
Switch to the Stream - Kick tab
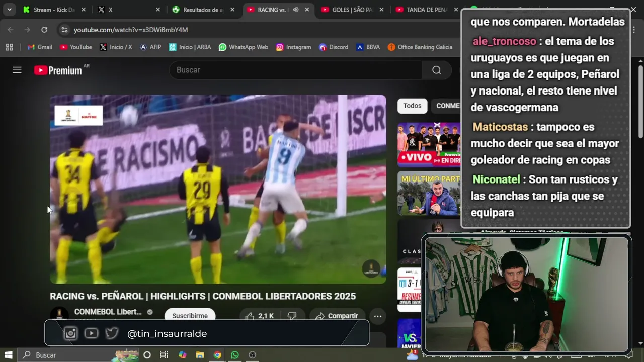coord(54,10)
